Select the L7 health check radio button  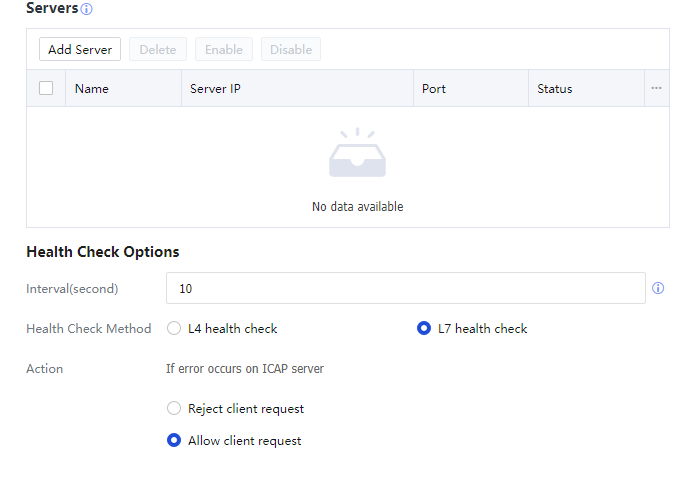click(x=424, y=328)
